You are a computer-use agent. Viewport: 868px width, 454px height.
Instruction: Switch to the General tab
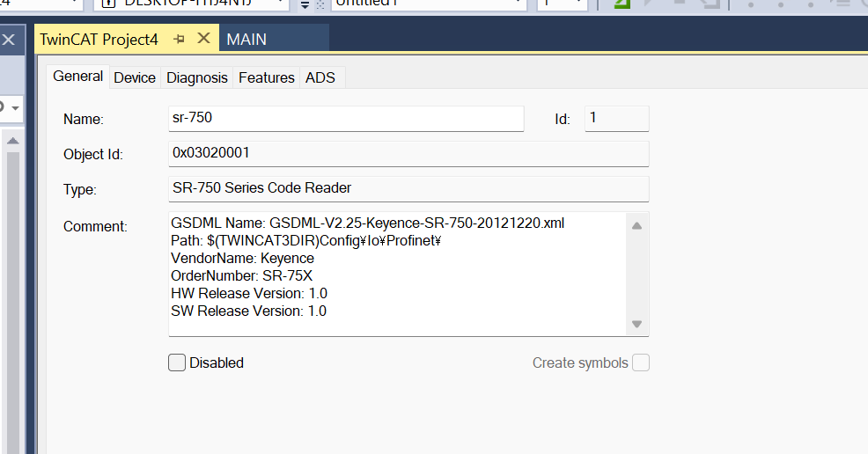78,77
